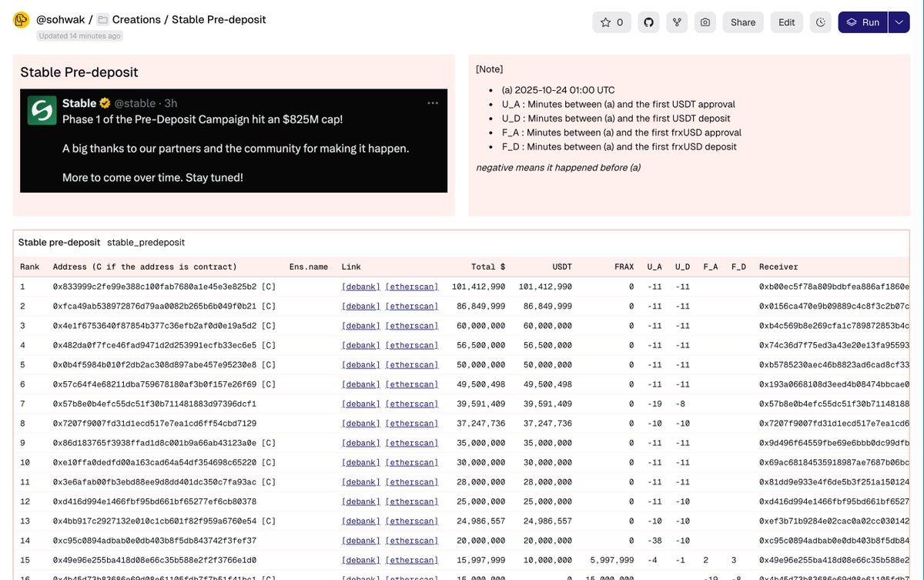Screen dimensions: 924x580
Task: Open the Run button dropdown arrow
Action: click(x=898, y=22)
